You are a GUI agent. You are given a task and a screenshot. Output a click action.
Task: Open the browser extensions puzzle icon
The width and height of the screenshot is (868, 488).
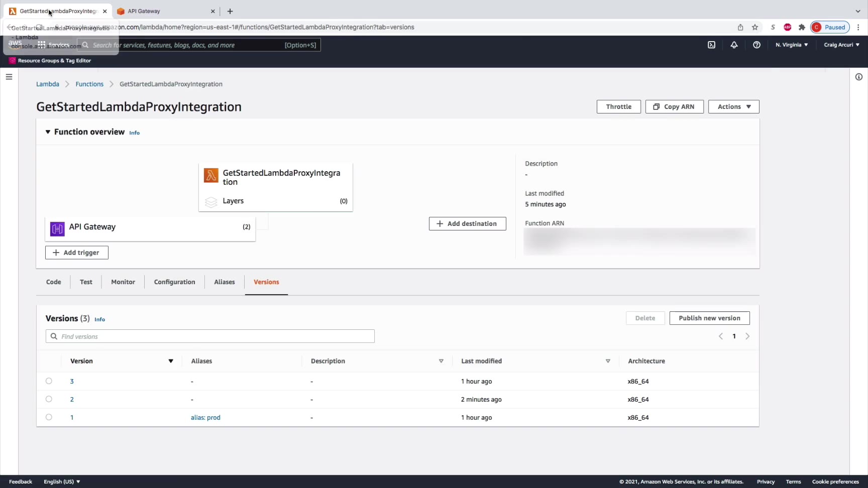[802, 27]
